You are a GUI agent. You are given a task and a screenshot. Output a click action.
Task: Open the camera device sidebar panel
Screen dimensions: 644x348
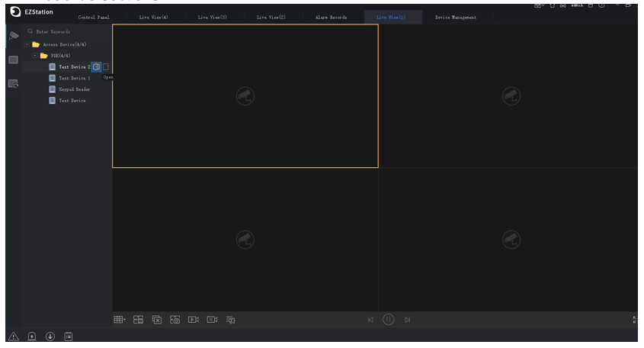[14, 36]
